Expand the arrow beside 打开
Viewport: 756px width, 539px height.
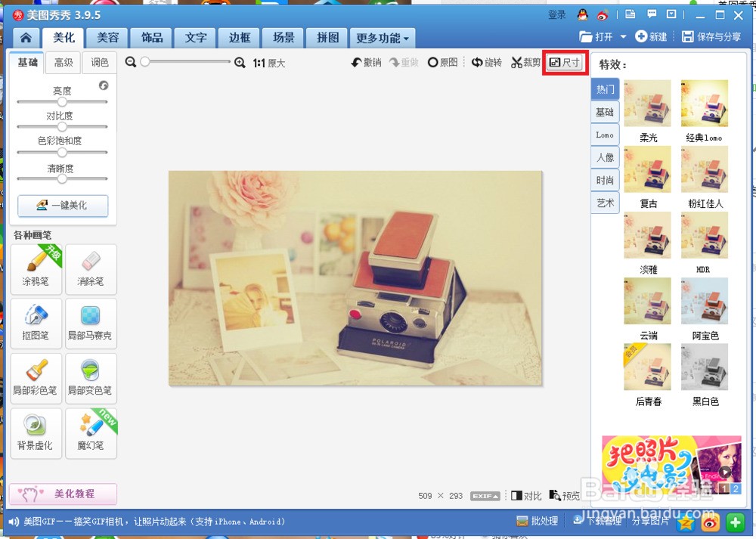tap(623, 36)
